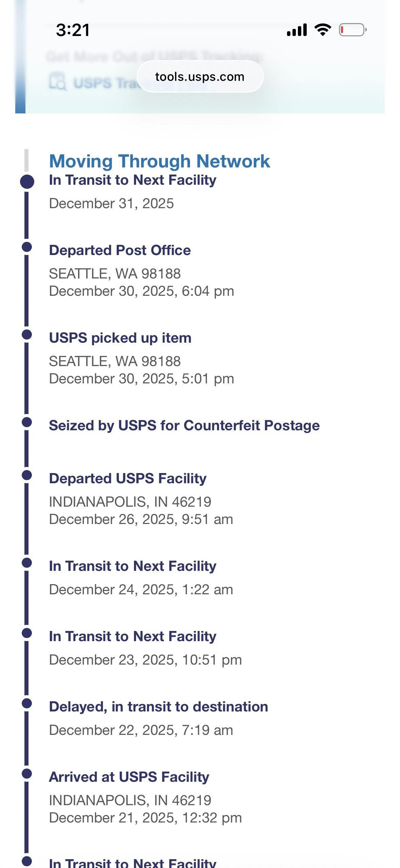The image size is (400, 868).
Task: Tap the December 31 In Transit timeline dot
Action: (x=27, y=181)
